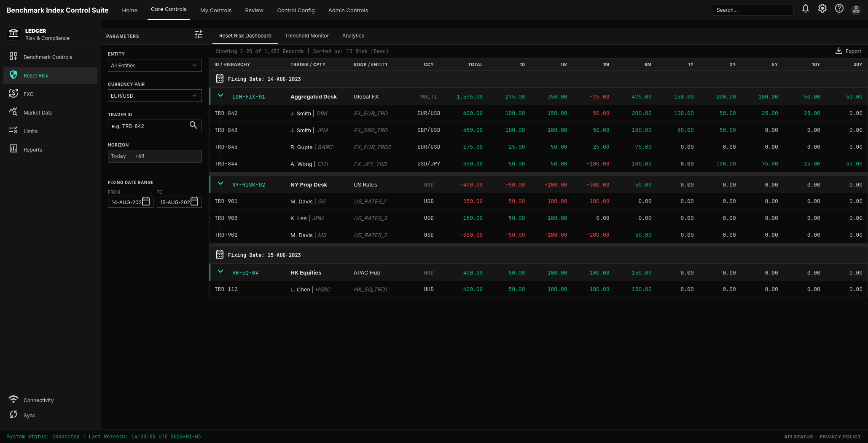This screenshot has height=443, width=868.
Task: Select row TRD-842
Action: (x=538, y=113)
